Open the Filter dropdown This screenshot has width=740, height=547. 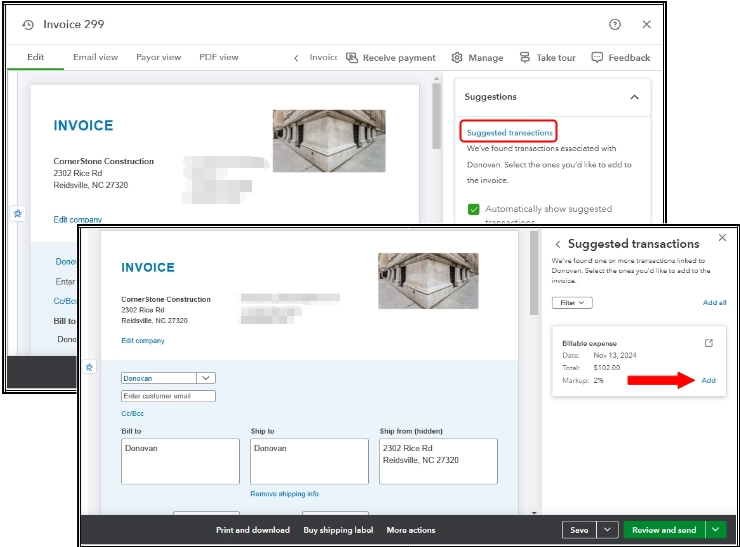pos(572,303)
